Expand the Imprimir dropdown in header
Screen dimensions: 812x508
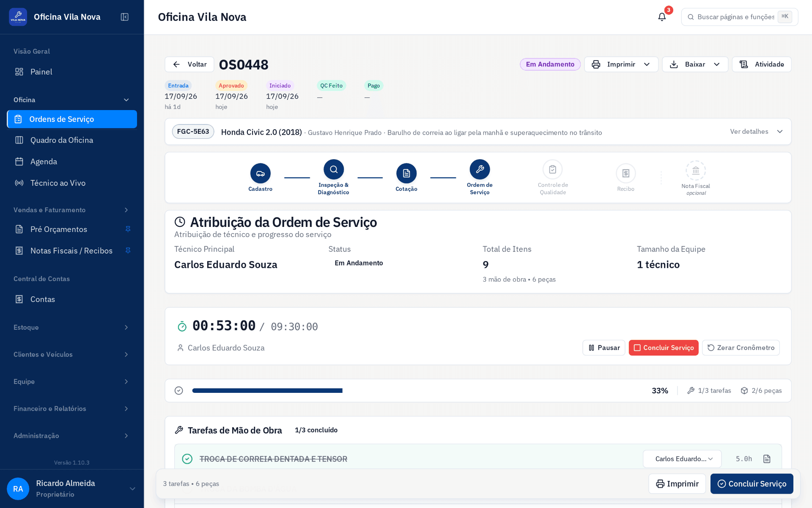(x=621, y=64)
